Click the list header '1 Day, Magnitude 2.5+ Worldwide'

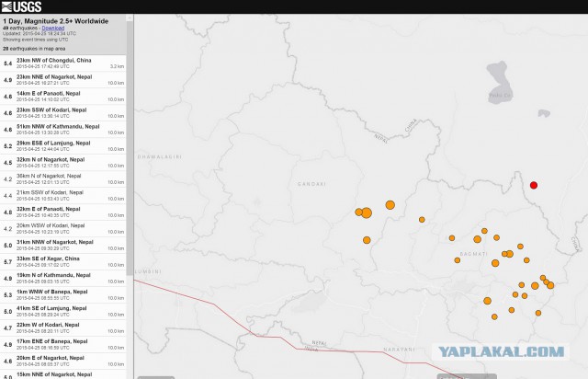tap(55, 21)
